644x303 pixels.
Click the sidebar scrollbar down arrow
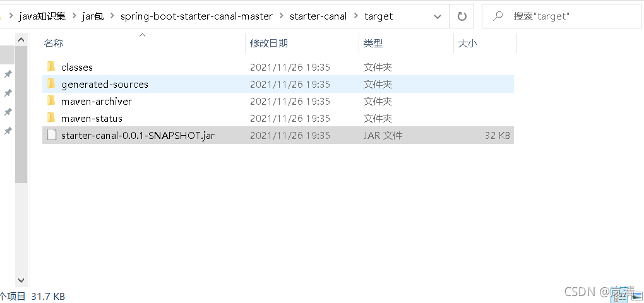(21, 280)
